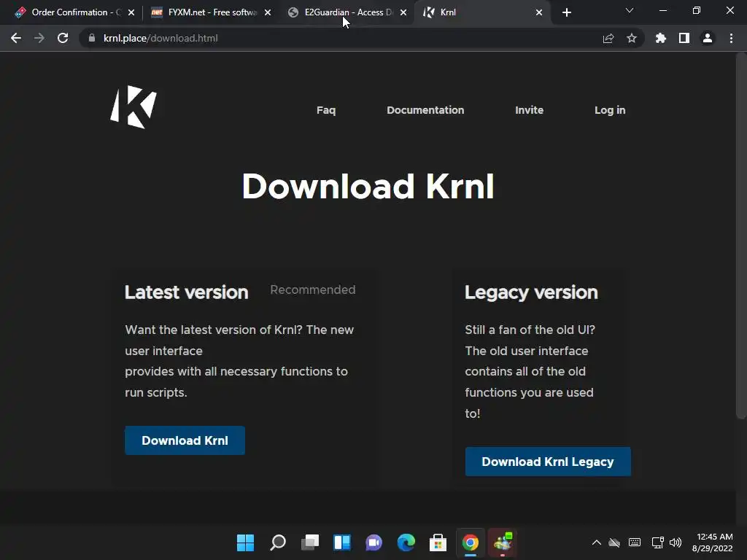Bookmark this page with star icon

632,38
